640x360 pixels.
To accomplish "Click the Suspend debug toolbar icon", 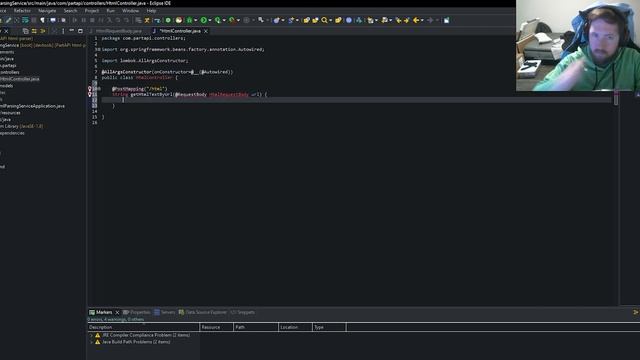I will 84,20.
